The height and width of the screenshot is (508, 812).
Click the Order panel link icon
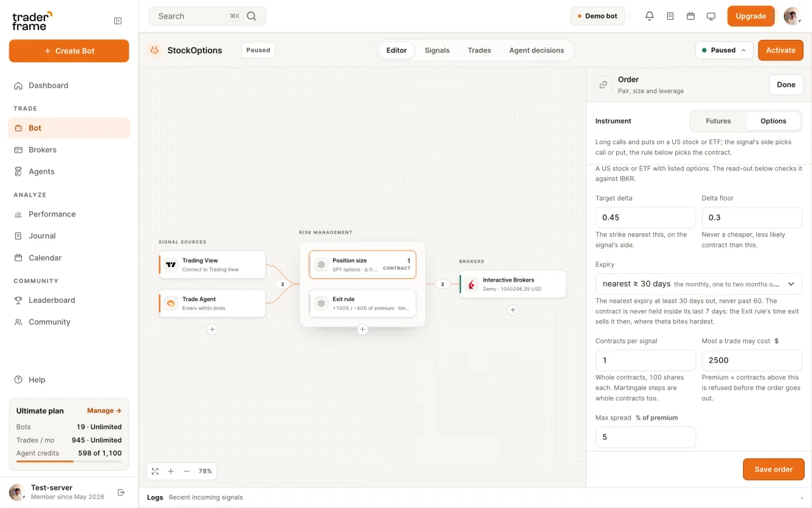point(603,84)
